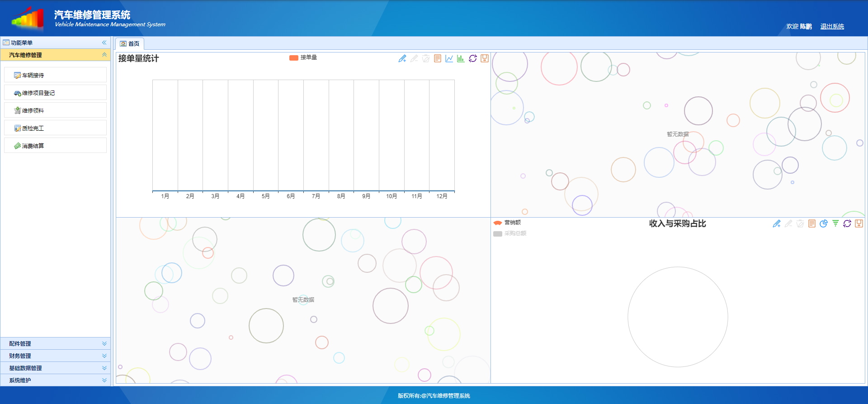This screenshot has width=868, height=404.
Task: Switch 接单量统计 chart to bar type
Action: click(x=461, y=58)
